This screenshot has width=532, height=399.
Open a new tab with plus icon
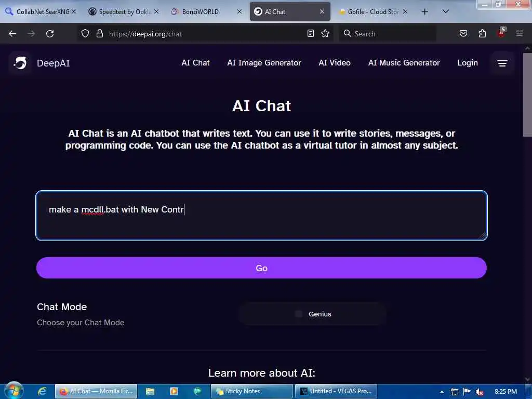(x=424, y=12)
